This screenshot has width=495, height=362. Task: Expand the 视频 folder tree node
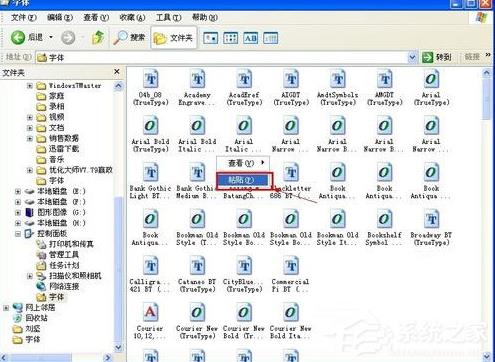(x=30, y=117)
